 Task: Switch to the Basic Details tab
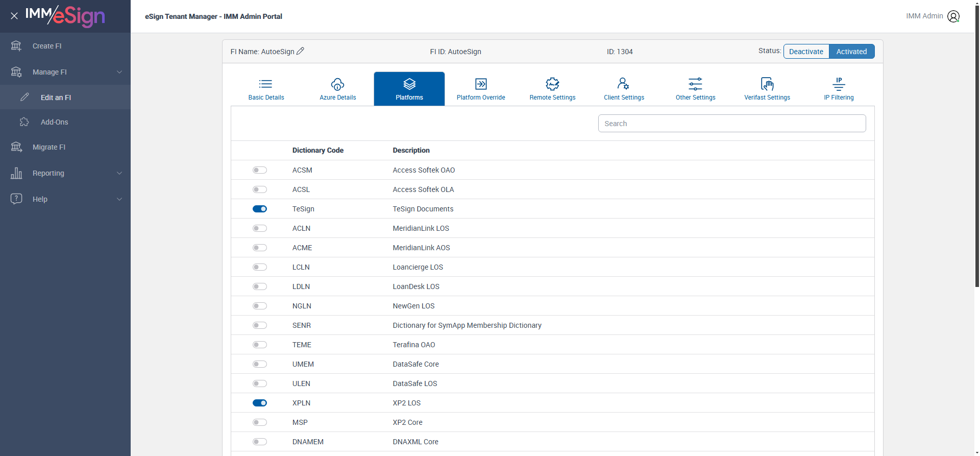point(266,88)
